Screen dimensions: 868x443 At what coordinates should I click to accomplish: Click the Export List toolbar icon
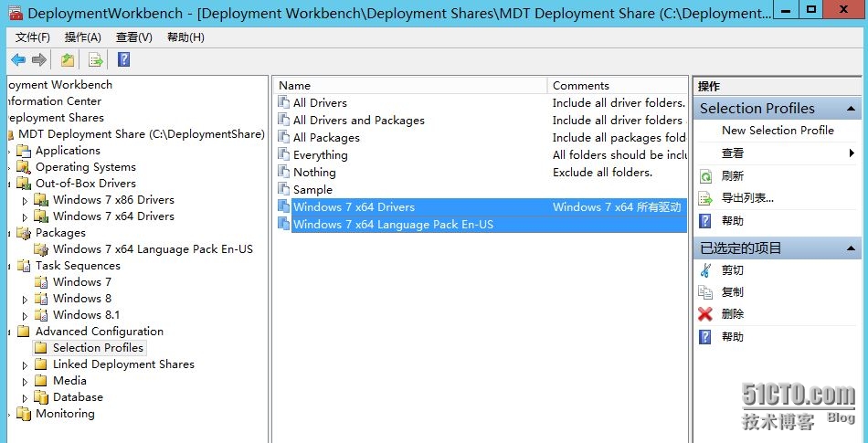96,59
